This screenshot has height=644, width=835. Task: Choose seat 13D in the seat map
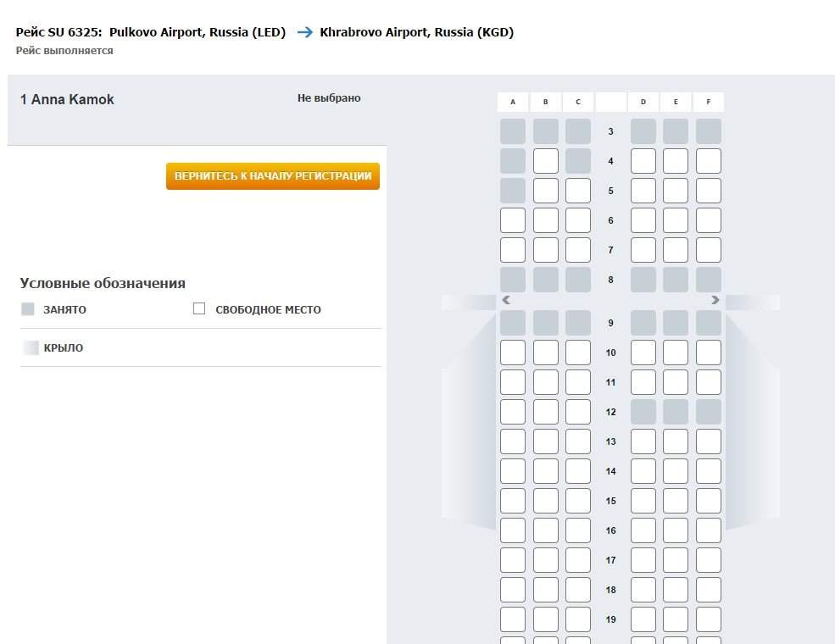pos(643,441)
